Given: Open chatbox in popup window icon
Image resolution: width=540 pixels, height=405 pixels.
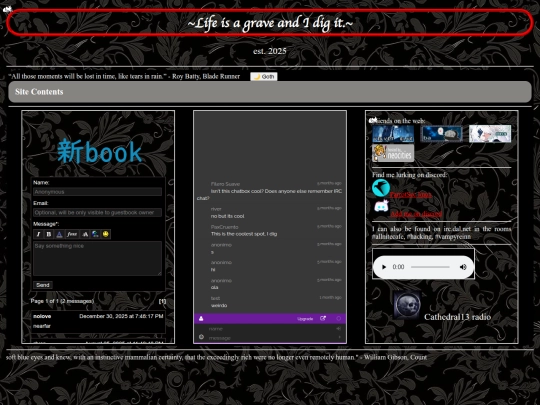Looking at the screenshot, I should pyautogui.click(x=323, y=319).
